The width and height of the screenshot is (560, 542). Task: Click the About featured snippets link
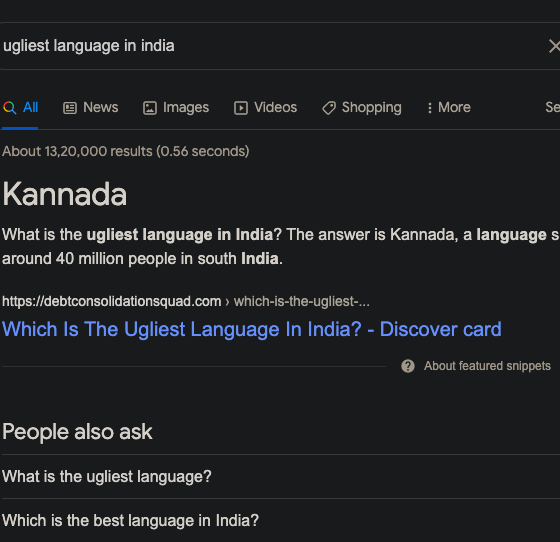coord(487,366)
